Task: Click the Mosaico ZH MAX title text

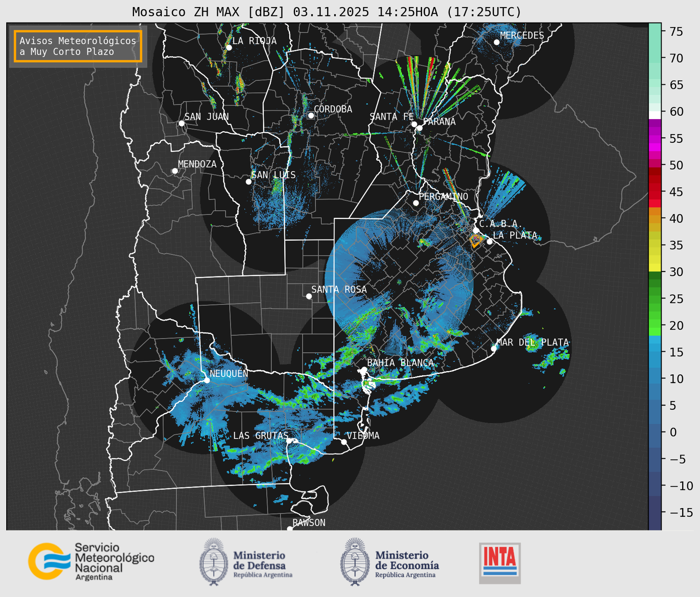Action: (327, 12)
